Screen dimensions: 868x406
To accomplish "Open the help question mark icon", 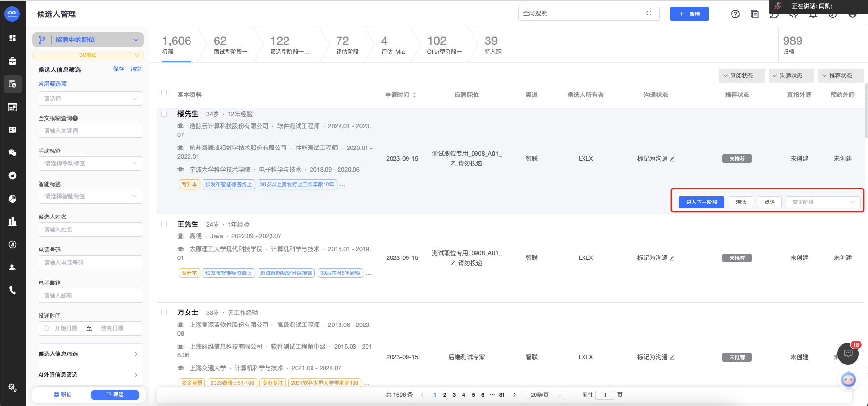I will pos(735,14).
